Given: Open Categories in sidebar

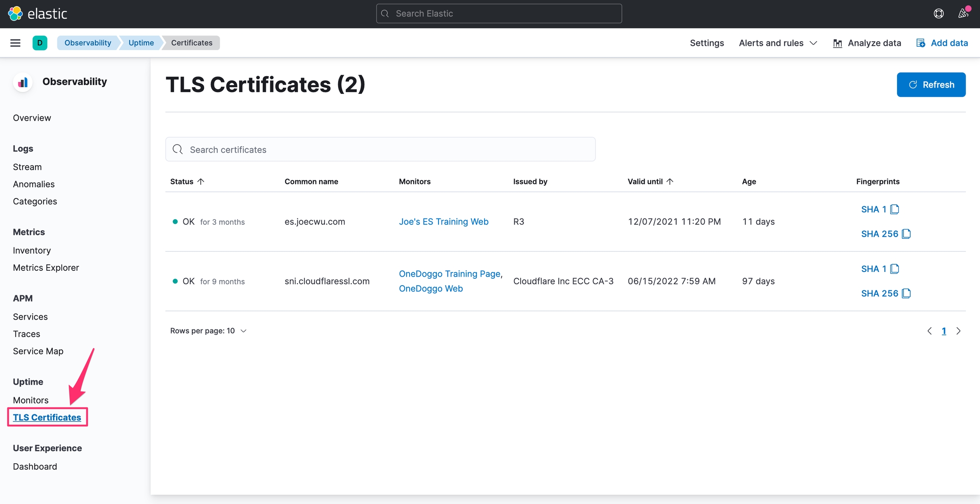Looking at the screenshot, I should [35, 201].
